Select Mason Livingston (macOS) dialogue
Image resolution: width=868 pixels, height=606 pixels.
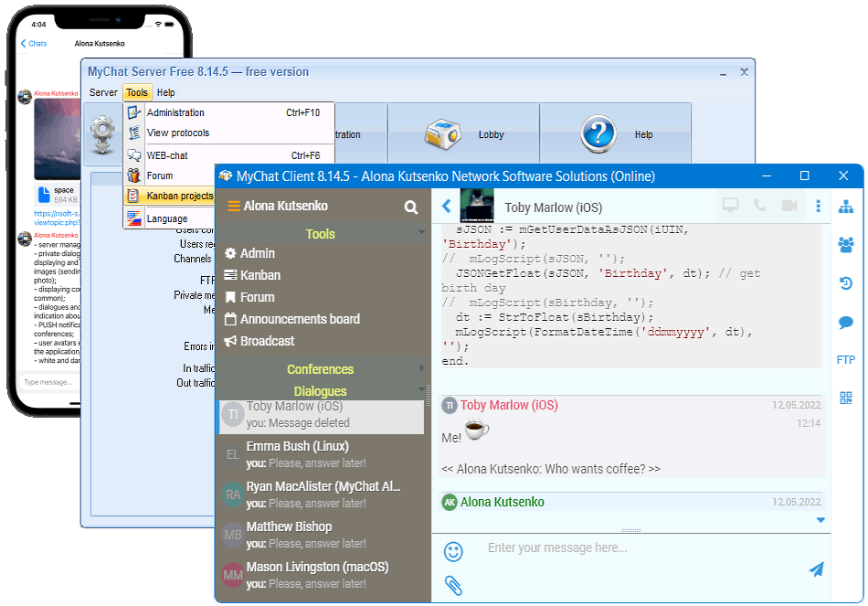(322, 575)
